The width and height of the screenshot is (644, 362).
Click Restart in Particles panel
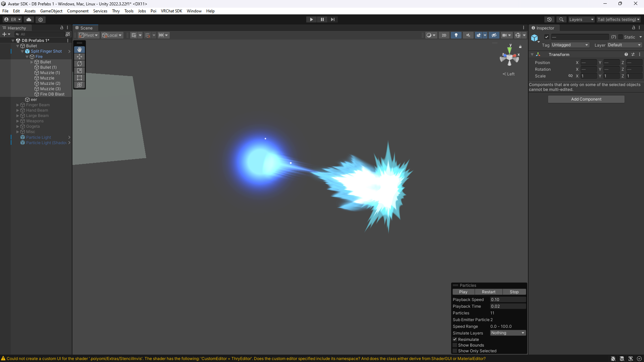pos(488,292)
